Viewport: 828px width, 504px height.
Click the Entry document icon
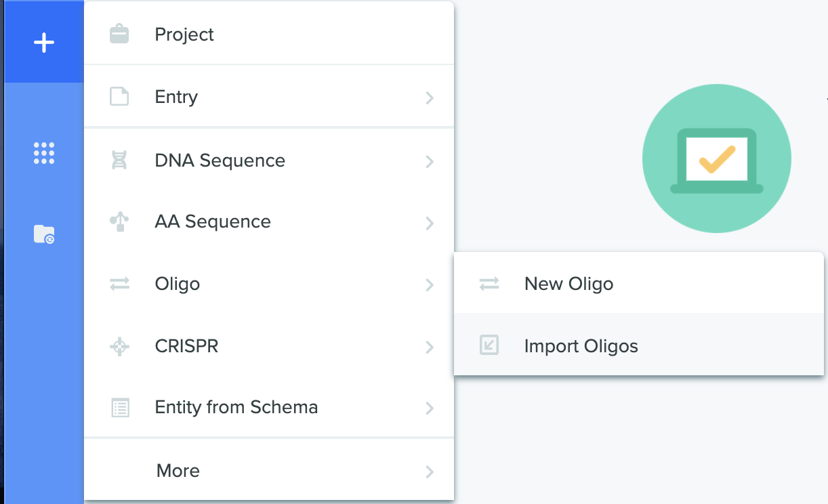[x=119, y=97]
